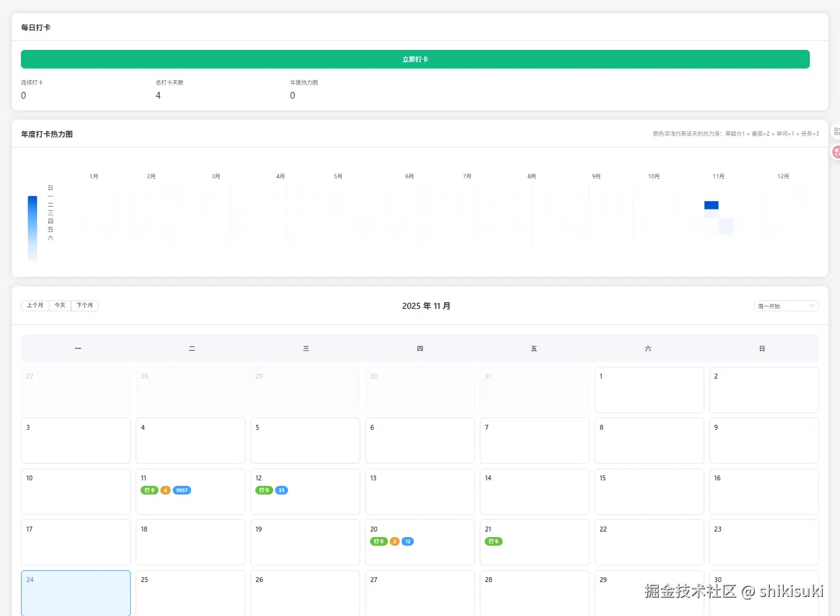
Task: Select calendar day 9
Action: [x=764, y=441]
